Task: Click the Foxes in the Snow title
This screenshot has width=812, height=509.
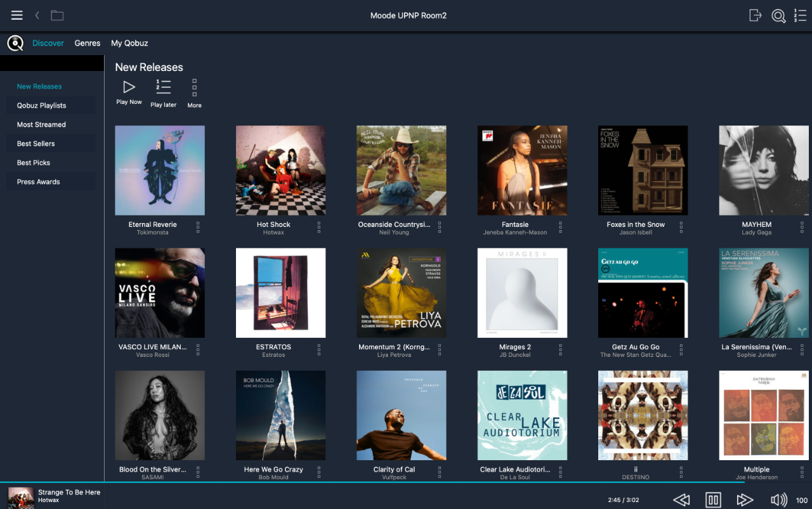Action: (x=636, y=224)
